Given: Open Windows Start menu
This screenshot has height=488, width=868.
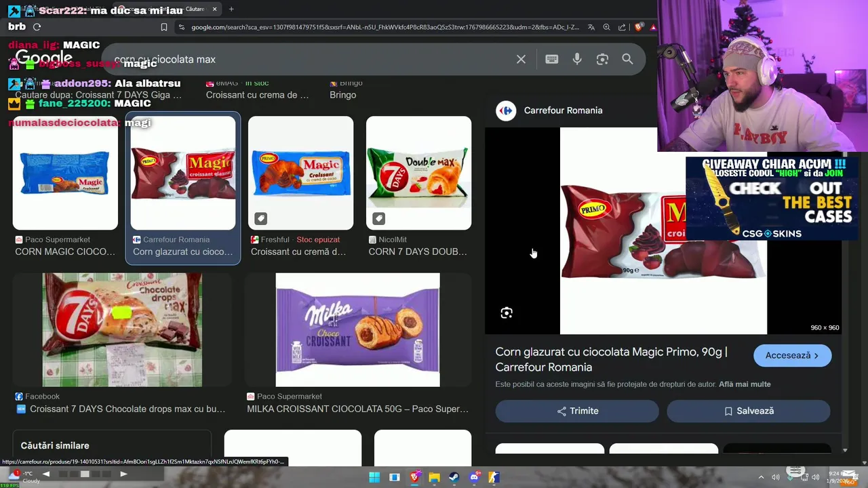Looking at the screenshot, I should (x=374, y=477).
